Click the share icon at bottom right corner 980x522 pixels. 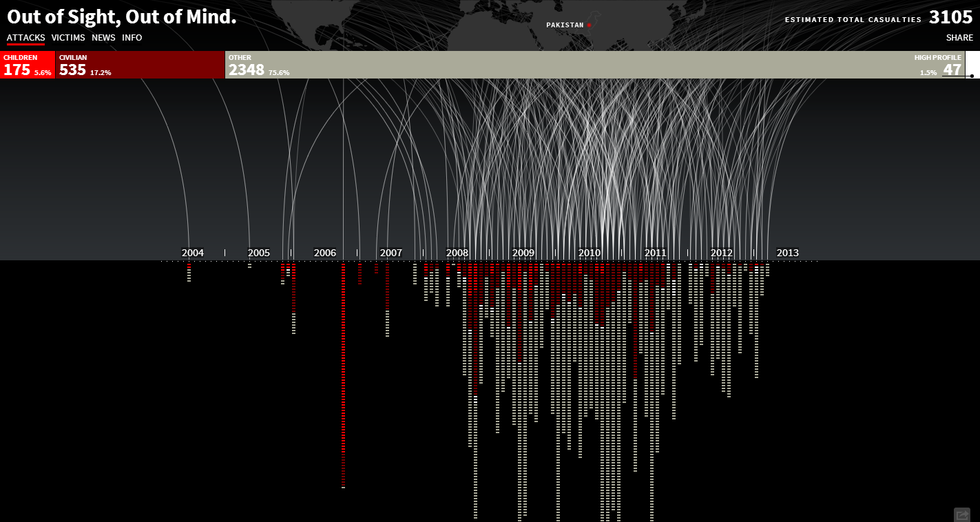961,514
